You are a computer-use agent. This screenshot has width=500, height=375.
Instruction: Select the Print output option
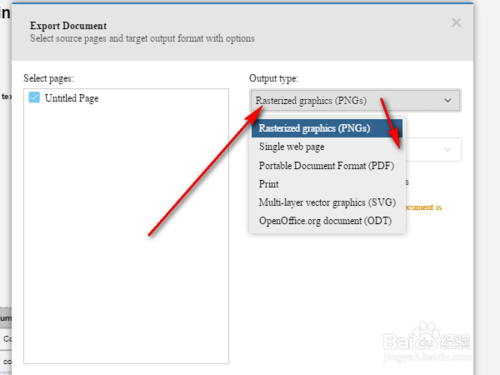(x=327, y=184)
